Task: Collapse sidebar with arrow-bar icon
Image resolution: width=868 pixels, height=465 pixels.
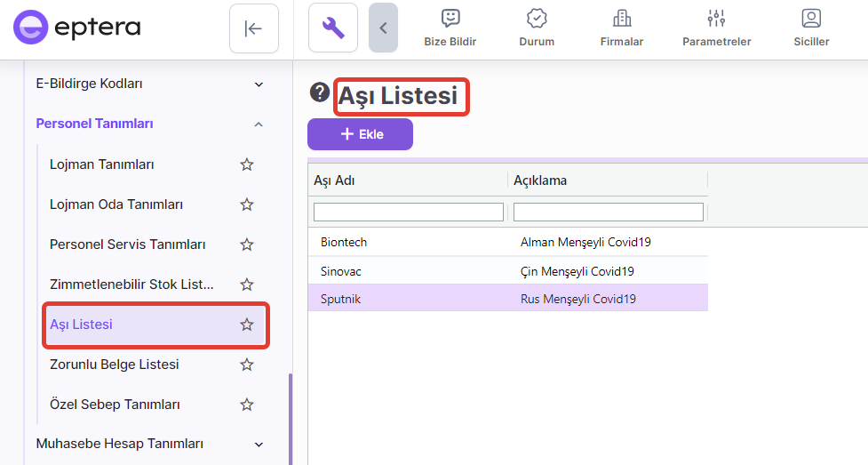Action: click(x=253, y=28)
